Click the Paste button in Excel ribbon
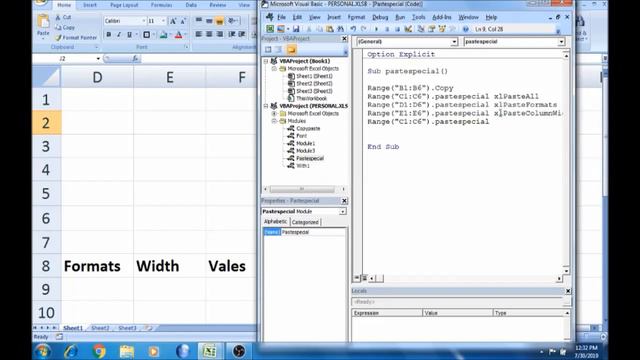640x360 pixels. pos(43,26)
